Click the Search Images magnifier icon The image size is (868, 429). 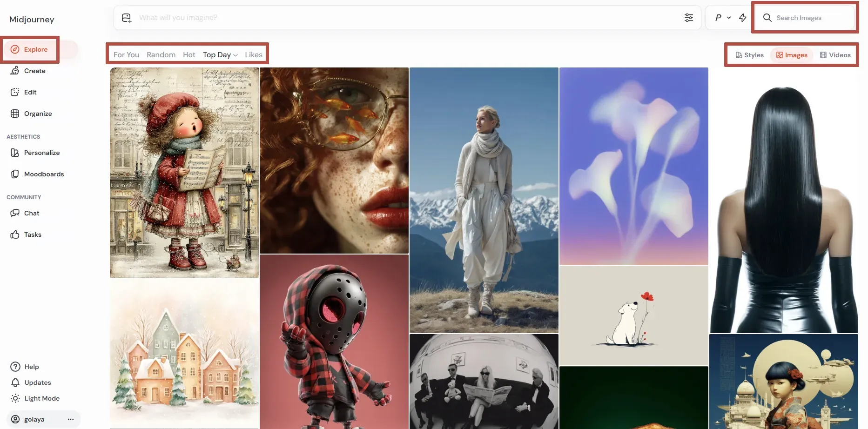click(x=767, y=18)
